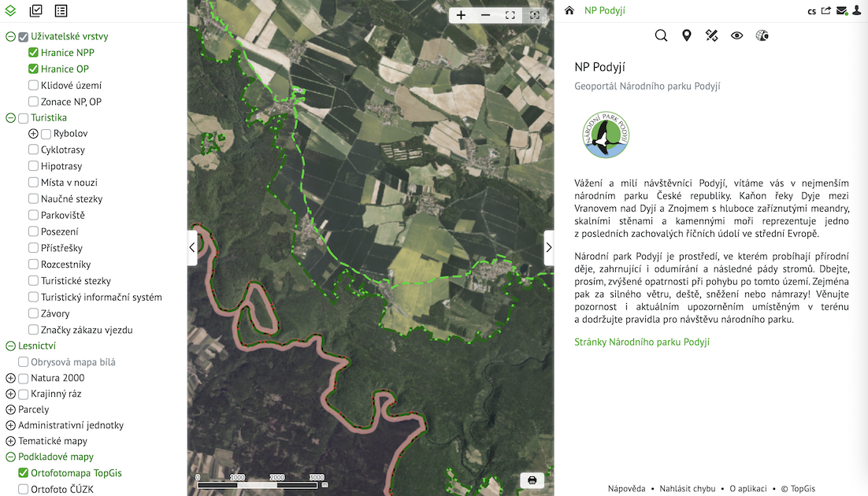The height and width of the screenshot is (496, 868).
Task: Open Stránky Národního parku Podyjí link
Action: coord(642,342)
